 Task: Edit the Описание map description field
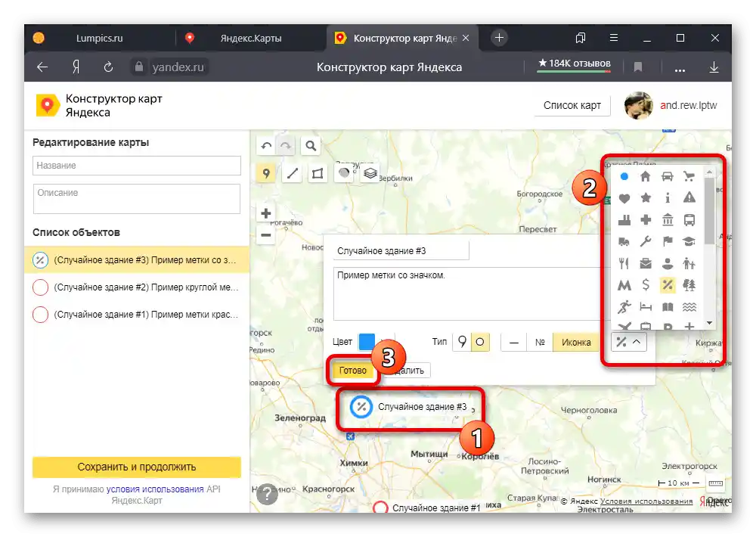(137, 199)
